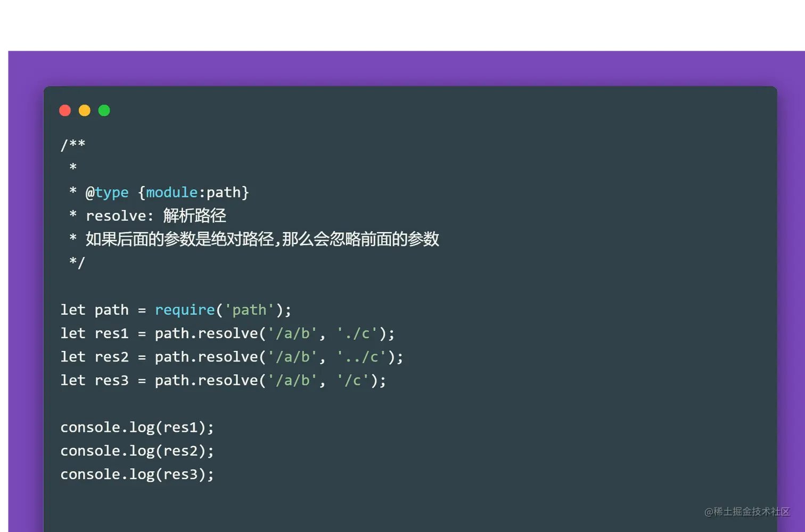The width and height of the screenshot is (805, 532).
Task: Click the console.log(res1) line
Action: (x=137, y=428)
